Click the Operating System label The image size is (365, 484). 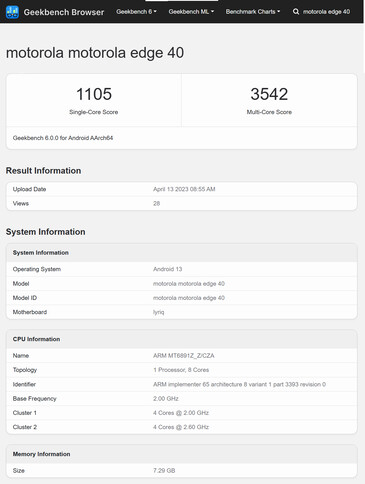(37, 269)
